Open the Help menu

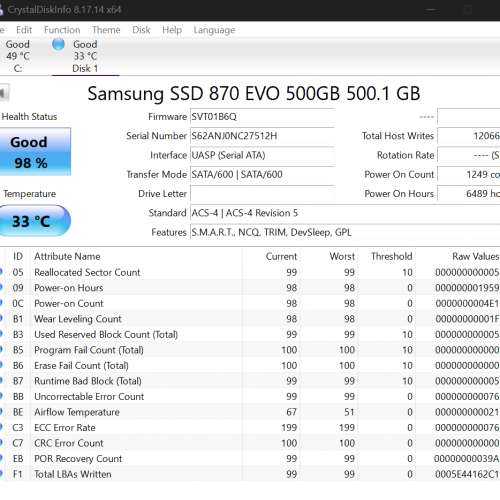coord(172,30)
